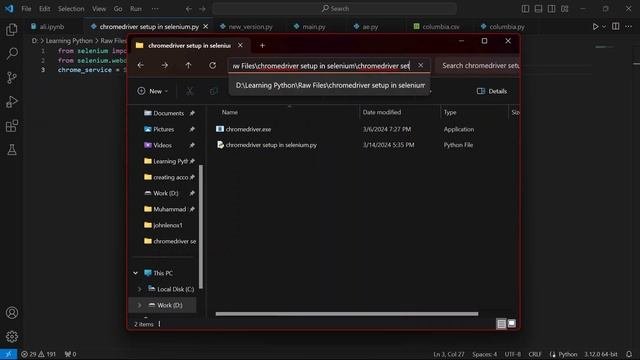
Task: Open the New dropdown in Explorer
Action: 153,91
